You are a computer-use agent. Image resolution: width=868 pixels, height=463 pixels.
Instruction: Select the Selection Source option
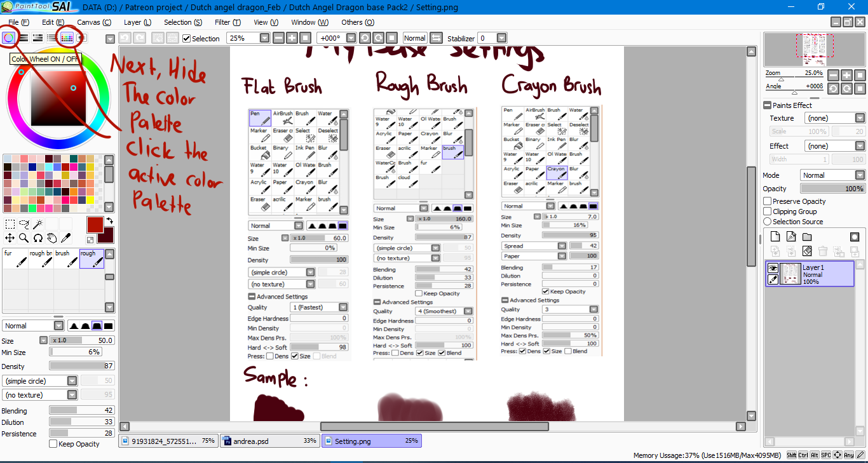click(x=768, y=222)
